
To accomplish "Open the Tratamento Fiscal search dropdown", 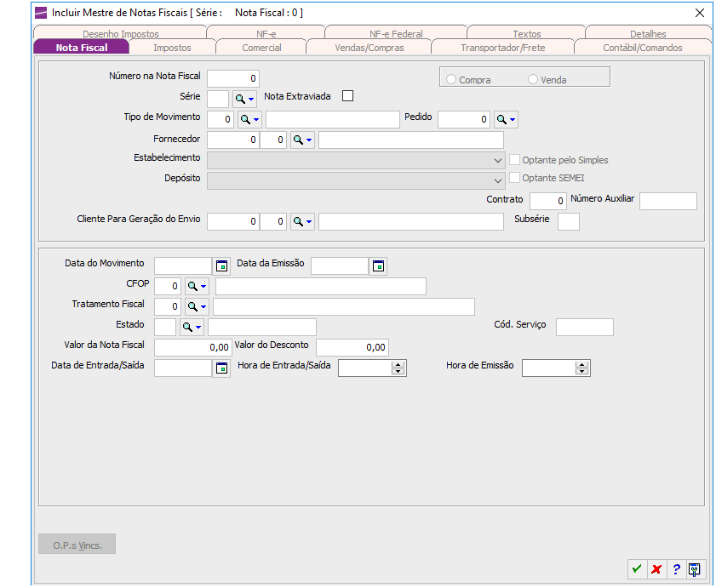I will pos(197,306).
